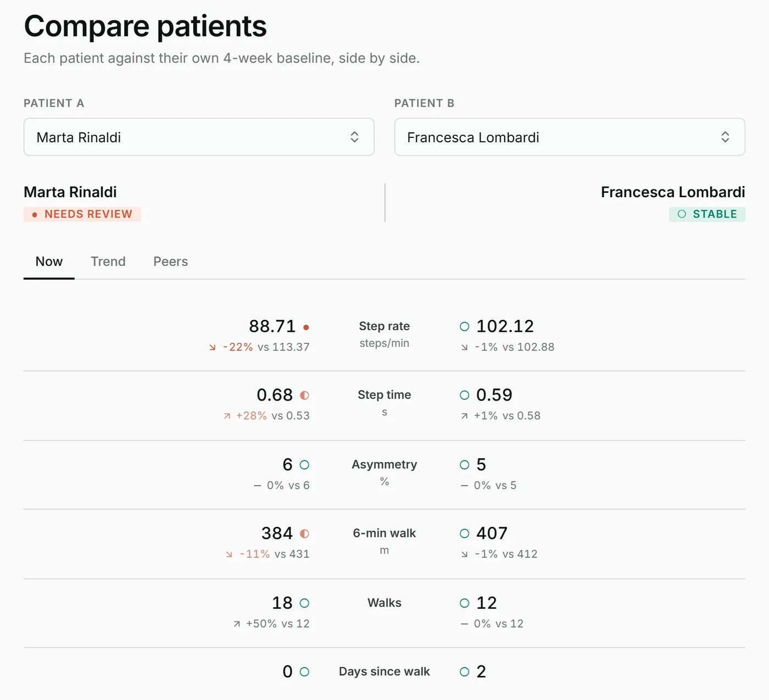The height and width of the screenshot is (700, 769).
Task: Click the Asymmetry metric label
Action: (x=384, y=465)
